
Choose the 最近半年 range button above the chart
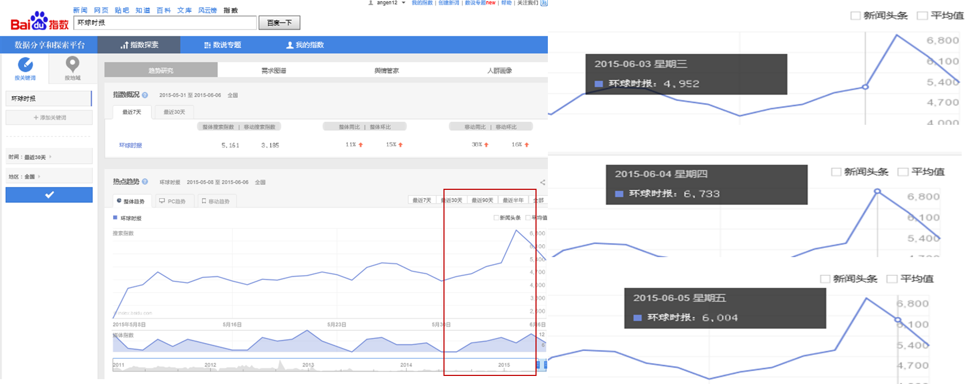[x=513, y=200]
